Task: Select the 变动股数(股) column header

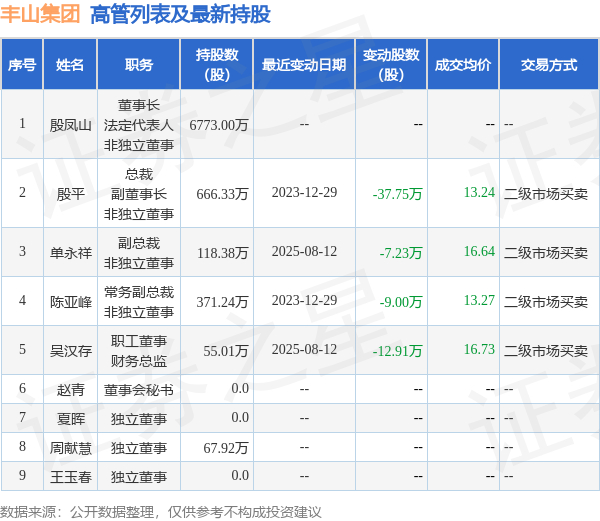Action: click(x=391, y=65)
